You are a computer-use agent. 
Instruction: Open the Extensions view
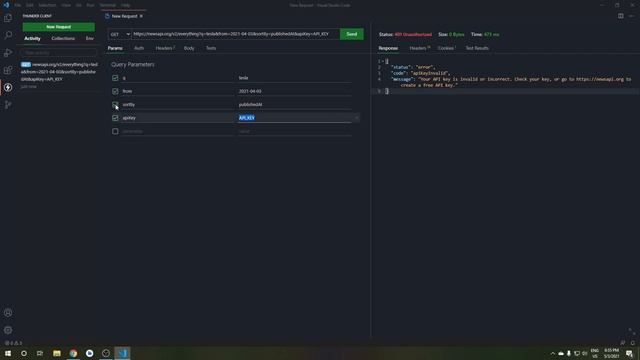[x=8, y=70]
